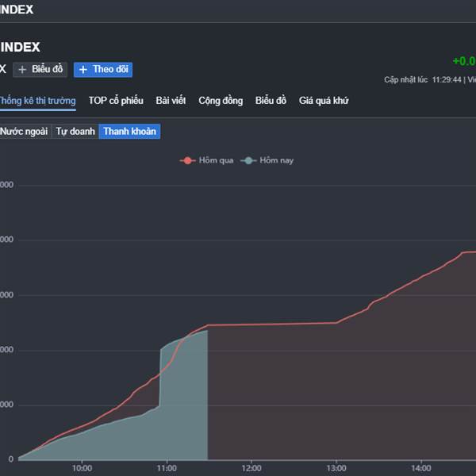
Task: Open the Biểu đồ button beside the index name
Action: (x=41, y=70)
